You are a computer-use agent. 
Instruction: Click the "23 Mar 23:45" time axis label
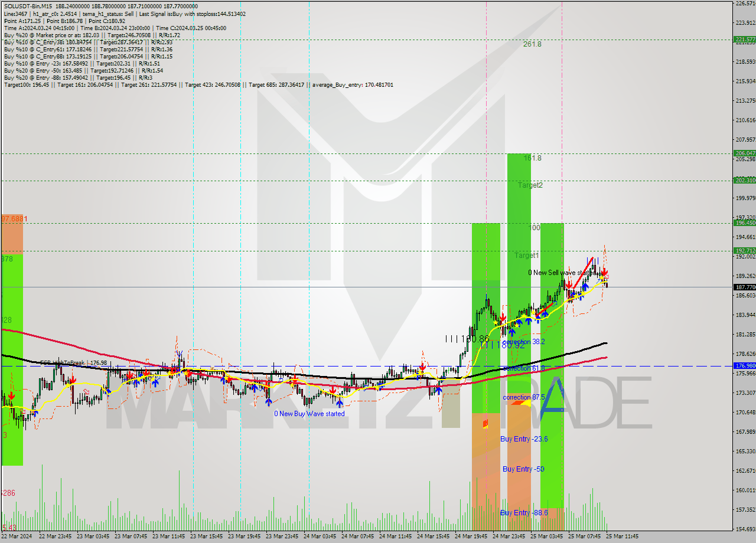point(282,537)
